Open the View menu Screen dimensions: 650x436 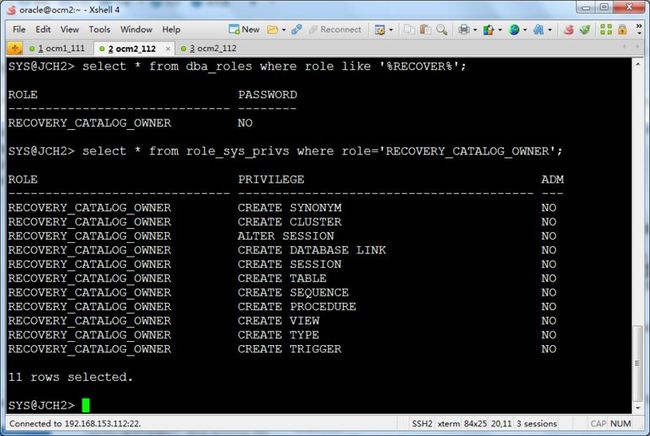[70, 29]
